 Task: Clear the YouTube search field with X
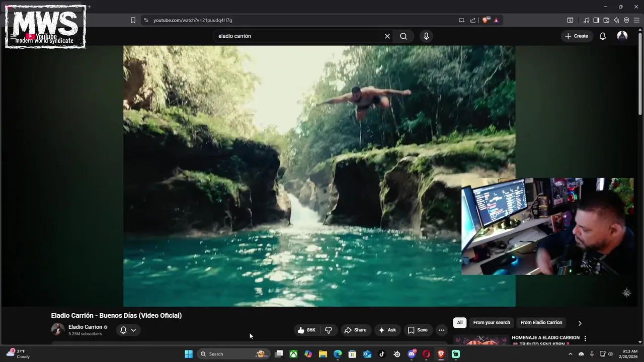[x=387, y=36]
